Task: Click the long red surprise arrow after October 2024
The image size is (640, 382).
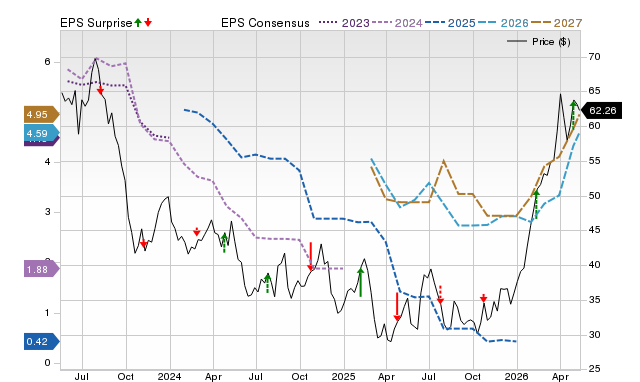Action: click(311, 256)
